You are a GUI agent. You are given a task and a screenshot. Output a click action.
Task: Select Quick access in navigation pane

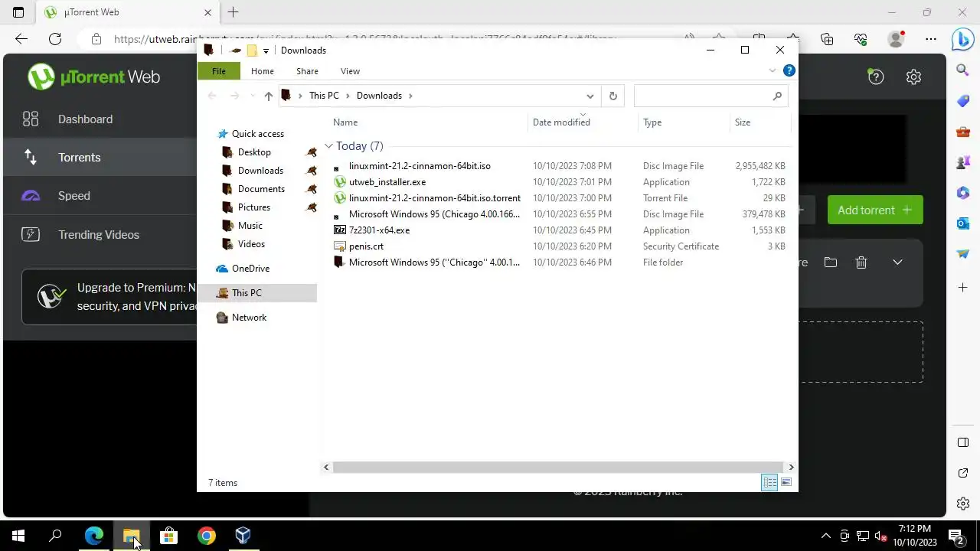(257, 134)
